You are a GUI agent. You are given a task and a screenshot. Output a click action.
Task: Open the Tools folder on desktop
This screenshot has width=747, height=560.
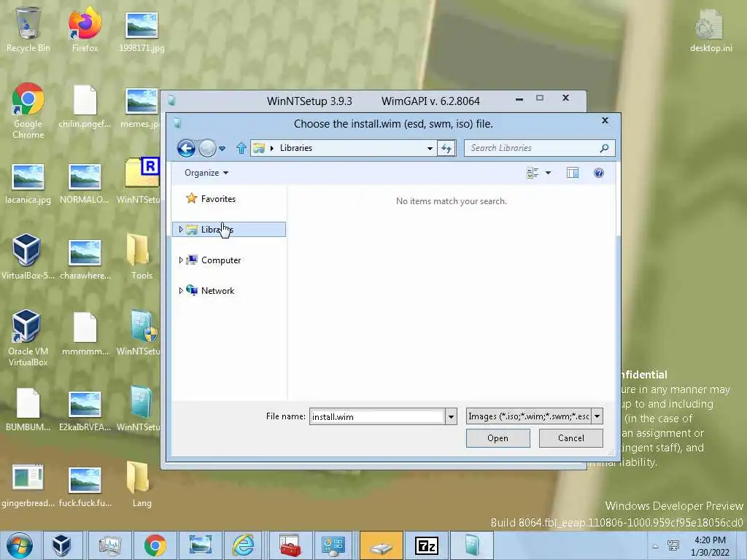[x=142, y=257]
